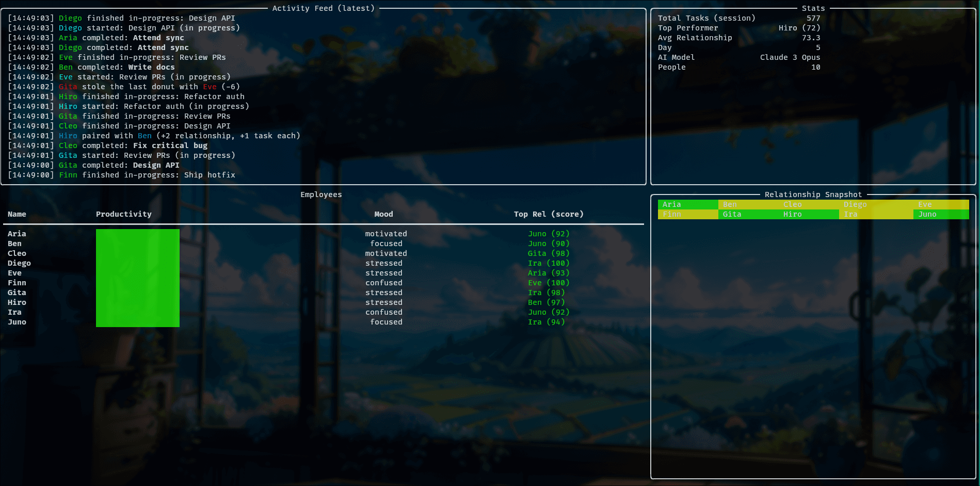
Task: Click feed entry Diego finished in-progress Design API
Action: point(121,18)
